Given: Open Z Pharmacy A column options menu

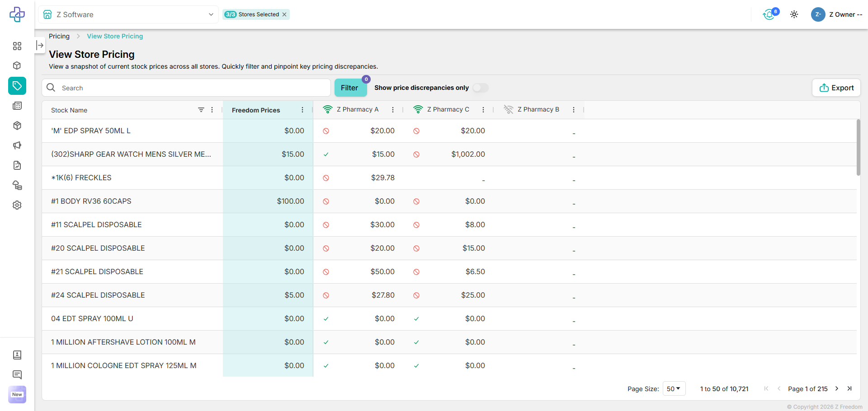Looking at the screenshot, I should [x=393, y=110].
